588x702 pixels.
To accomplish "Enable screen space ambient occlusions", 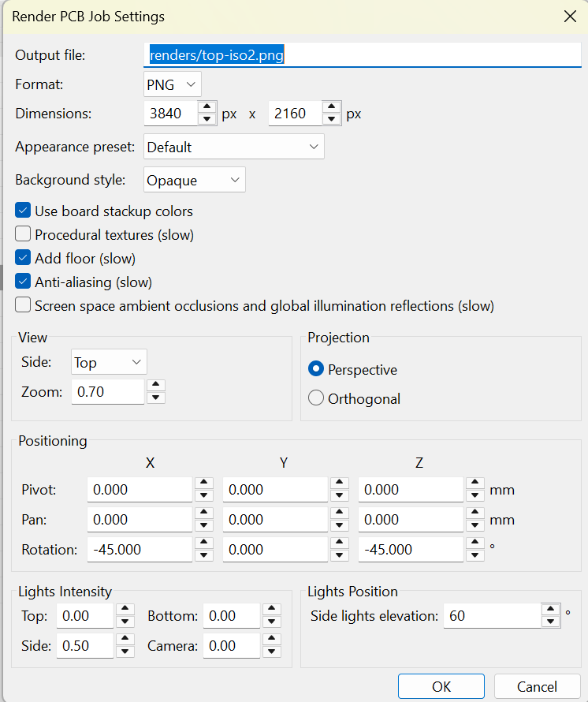I will pyautogui.click(x=23, y=305).
